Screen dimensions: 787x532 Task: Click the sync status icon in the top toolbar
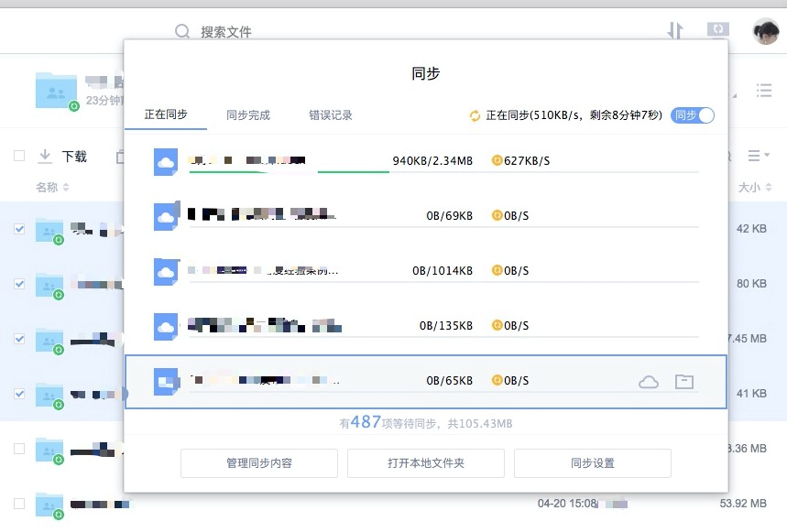[718, 30]
